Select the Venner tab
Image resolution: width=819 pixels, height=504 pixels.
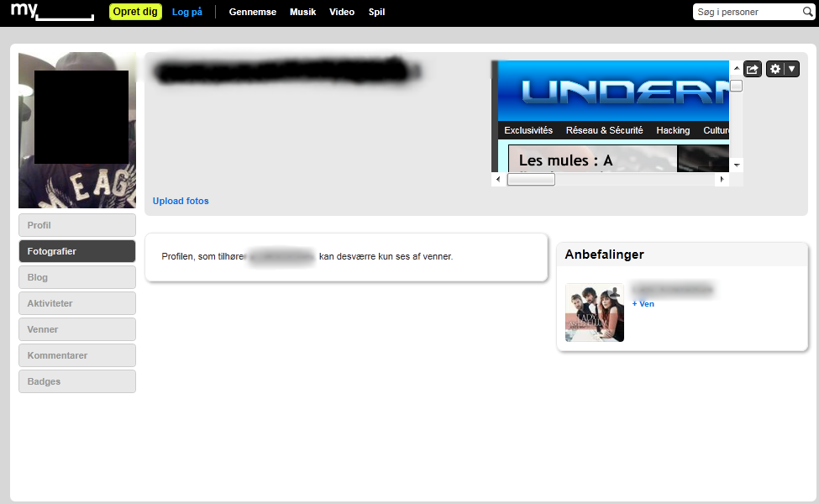click(77, 329)
